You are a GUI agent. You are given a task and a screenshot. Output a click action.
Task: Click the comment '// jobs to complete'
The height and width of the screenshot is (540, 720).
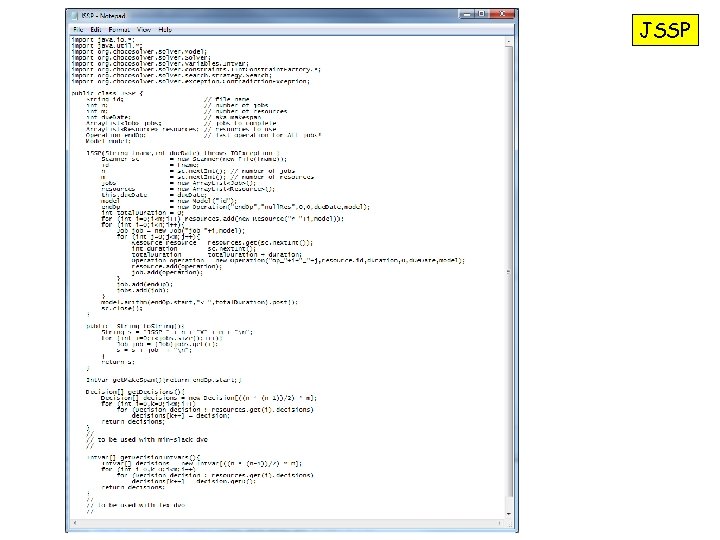pos(240,123)
